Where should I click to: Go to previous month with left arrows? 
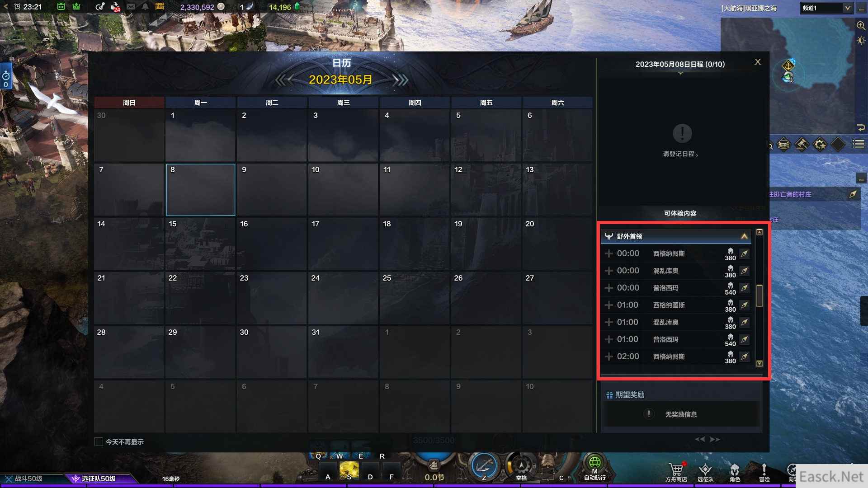[283, 80]
